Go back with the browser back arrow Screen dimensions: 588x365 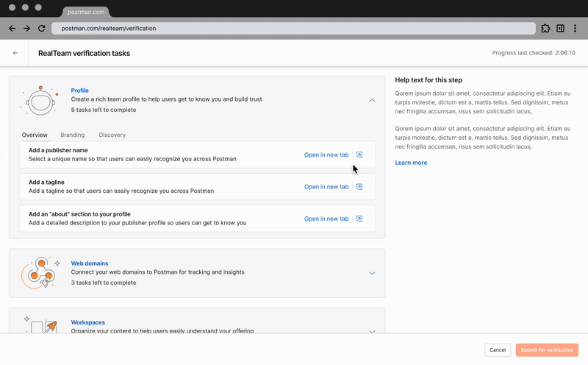12,28
